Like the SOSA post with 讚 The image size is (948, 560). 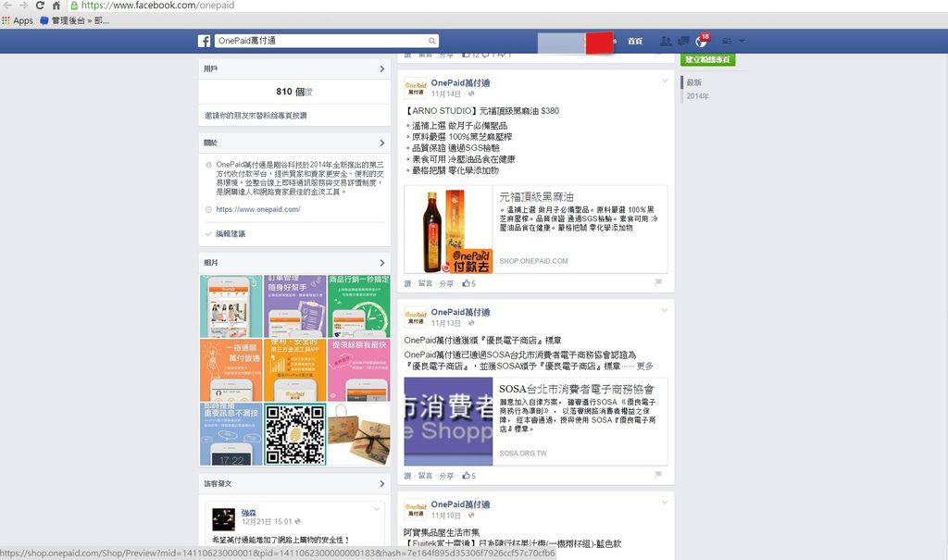click(x=407, y=477)
